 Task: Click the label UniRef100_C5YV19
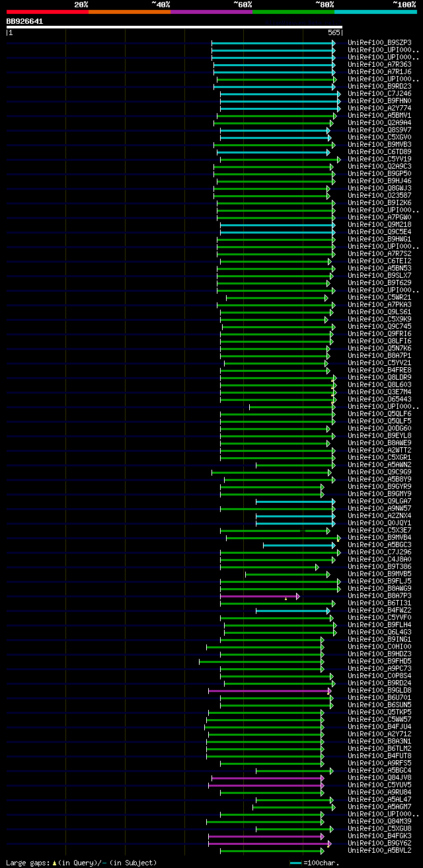(379, 159)
